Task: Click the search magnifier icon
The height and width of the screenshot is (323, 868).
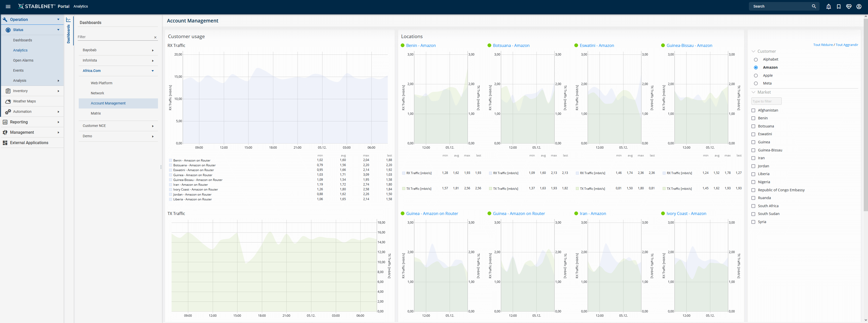Action: tap(814, 6)
